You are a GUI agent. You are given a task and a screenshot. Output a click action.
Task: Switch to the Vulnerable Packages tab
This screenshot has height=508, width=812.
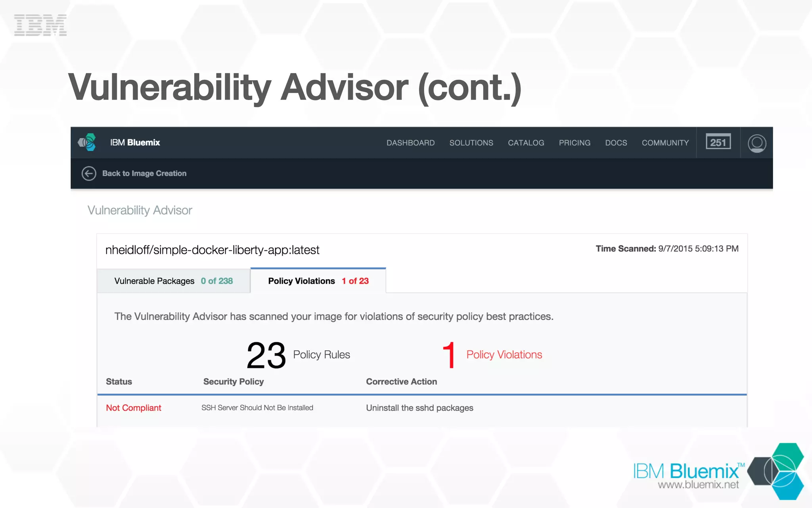tap(174, 281)
